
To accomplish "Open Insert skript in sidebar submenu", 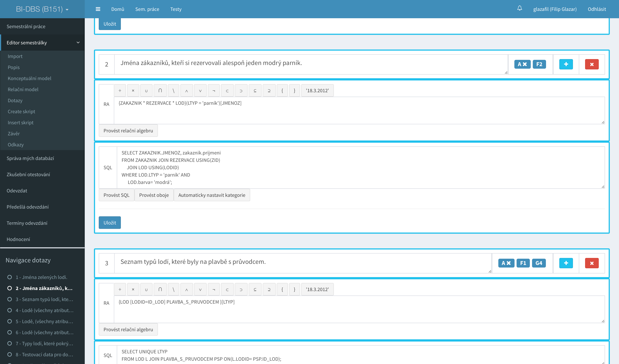I will (21, 122).
